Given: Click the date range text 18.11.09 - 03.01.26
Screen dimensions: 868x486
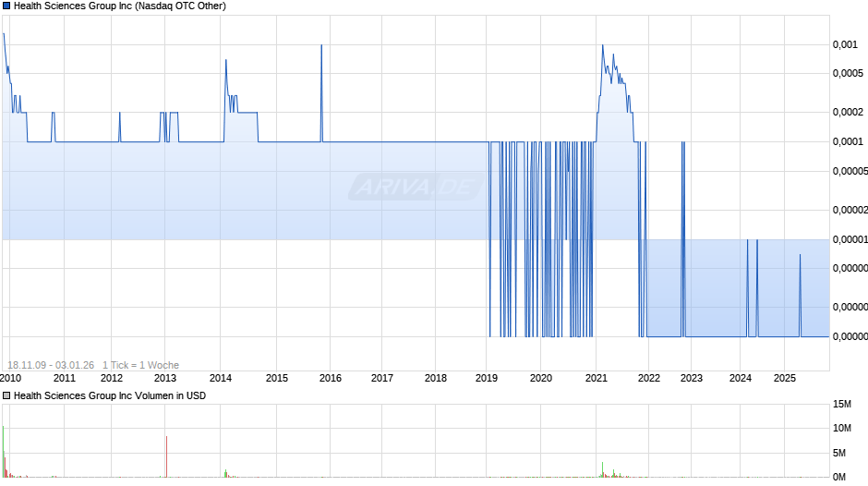Looking at the screenshot, I should (51, 365).
